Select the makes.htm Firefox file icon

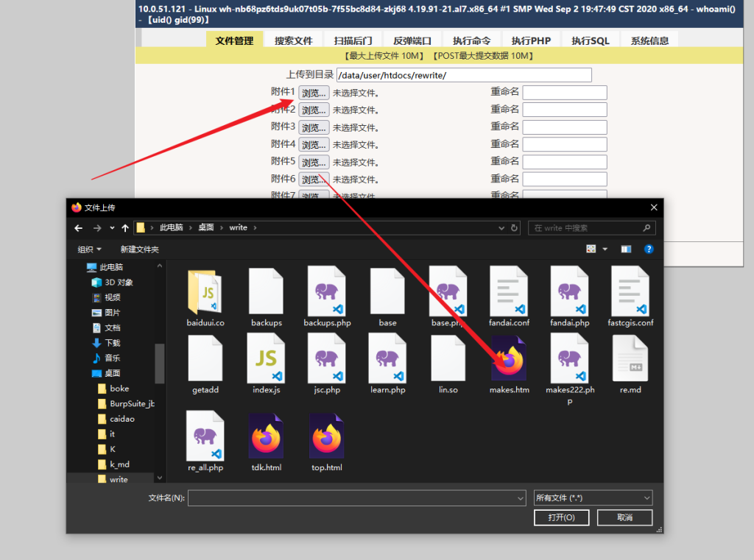click(509, 361)
